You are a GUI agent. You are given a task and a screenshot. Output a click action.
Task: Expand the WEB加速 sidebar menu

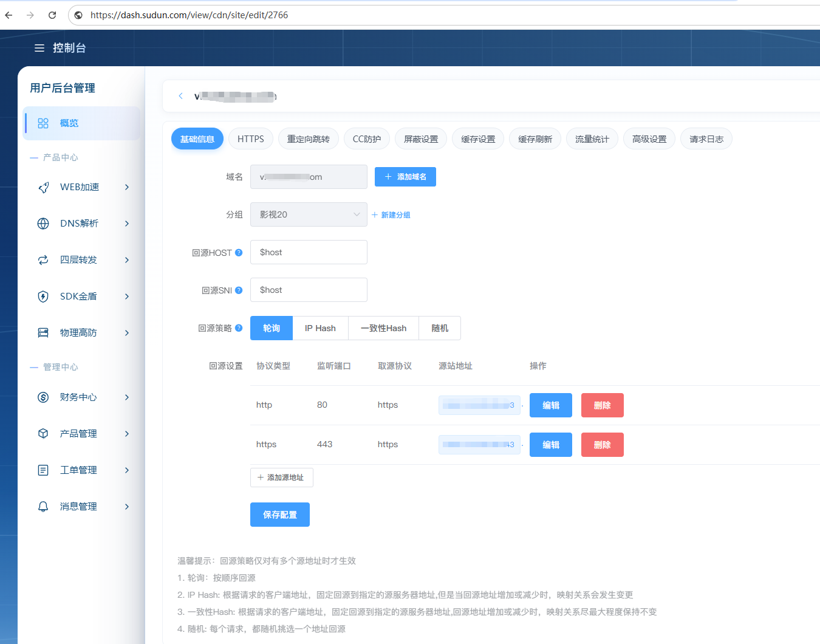coord(84,187)
